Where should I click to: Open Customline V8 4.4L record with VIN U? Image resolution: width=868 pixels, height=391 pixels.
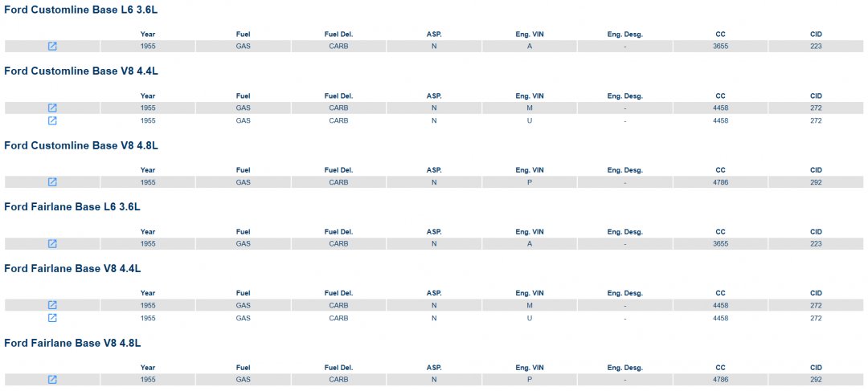[52, 120]
